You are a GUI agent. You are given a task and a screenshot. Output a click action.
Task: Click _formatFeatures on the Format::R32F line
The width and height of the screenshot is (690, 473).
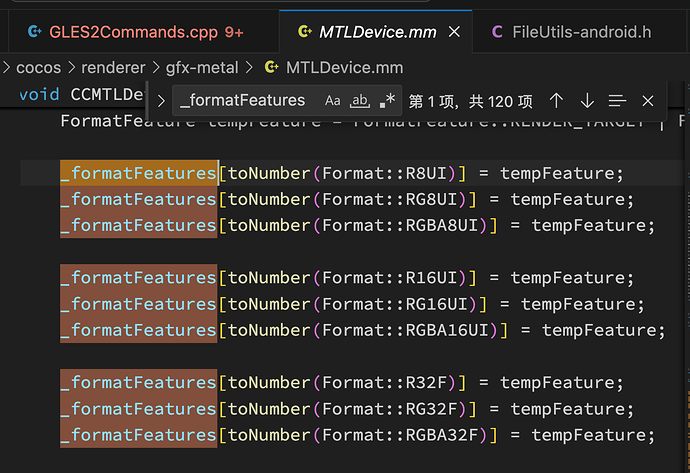pos(139,382)
